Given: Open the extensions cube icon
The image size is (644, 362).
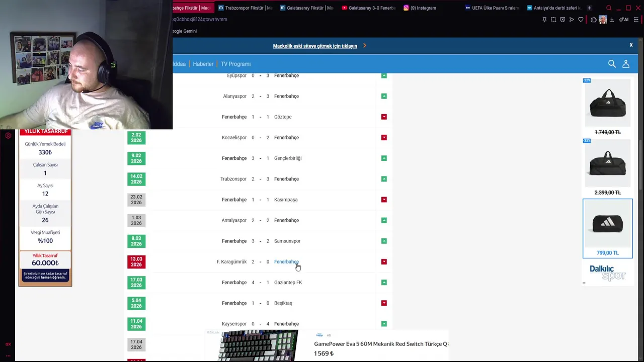Looking at the screenshot, I should pos(594,20).
